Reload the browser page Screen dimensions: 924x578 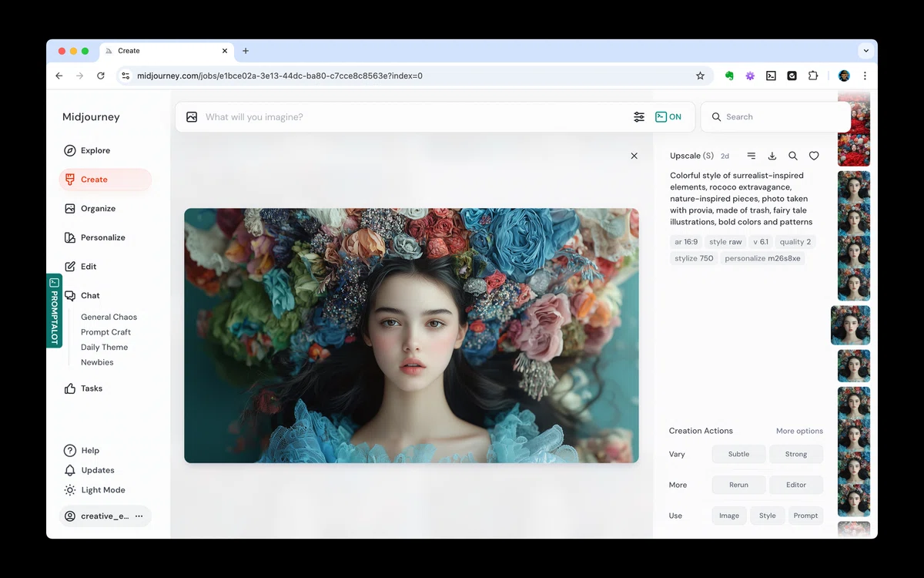click(x=100, y=76)
